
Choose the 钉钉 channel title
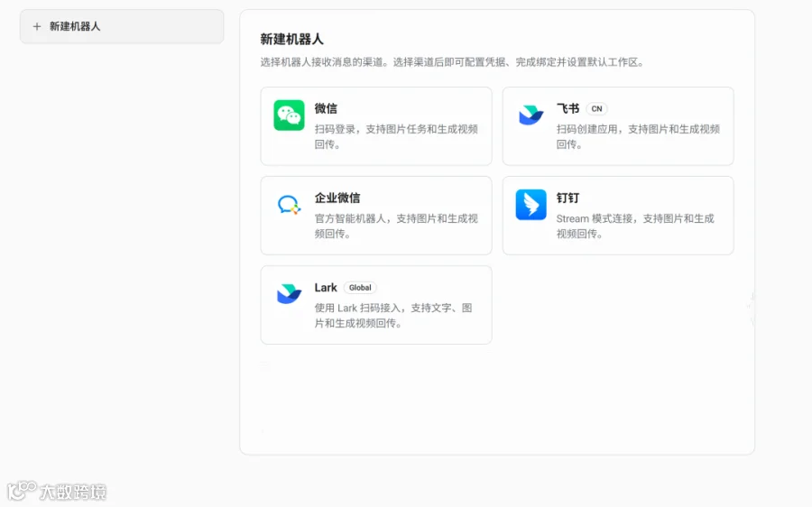click(x=567, y=198)
